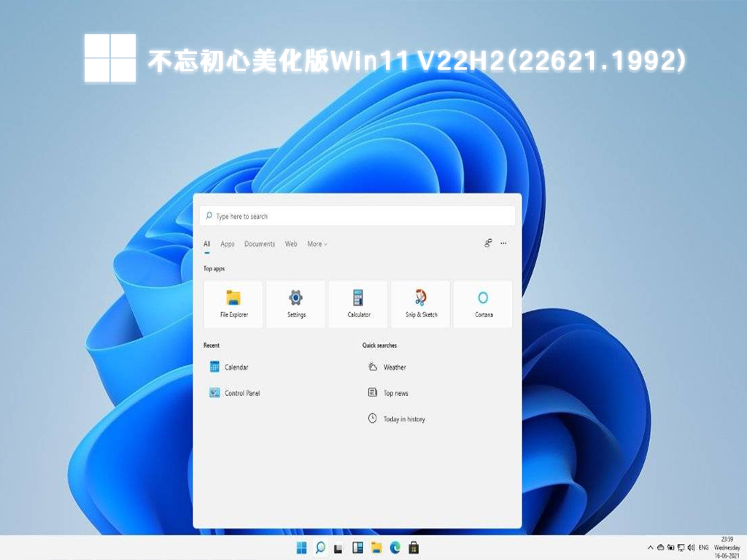The image size is (747, 560).
Task: Launch Cortana from Top apps
Action: click(483, 304)
